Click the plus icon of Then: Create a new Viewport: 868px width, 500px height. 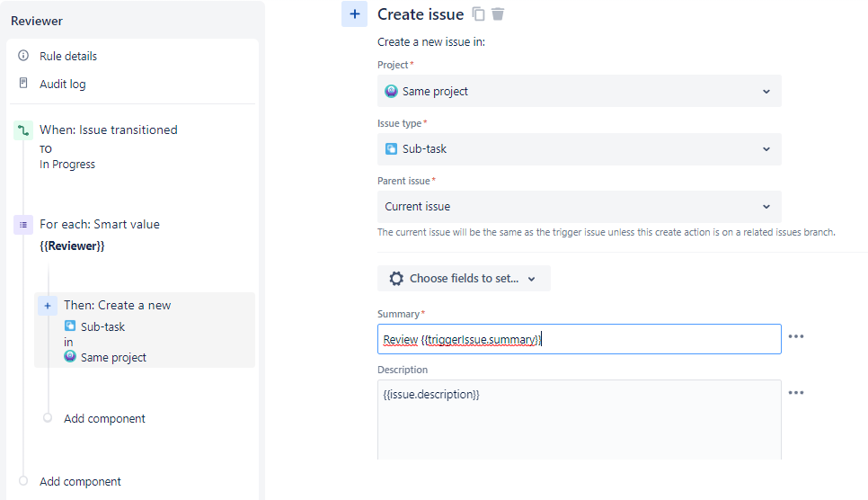[x=48, y=306]
